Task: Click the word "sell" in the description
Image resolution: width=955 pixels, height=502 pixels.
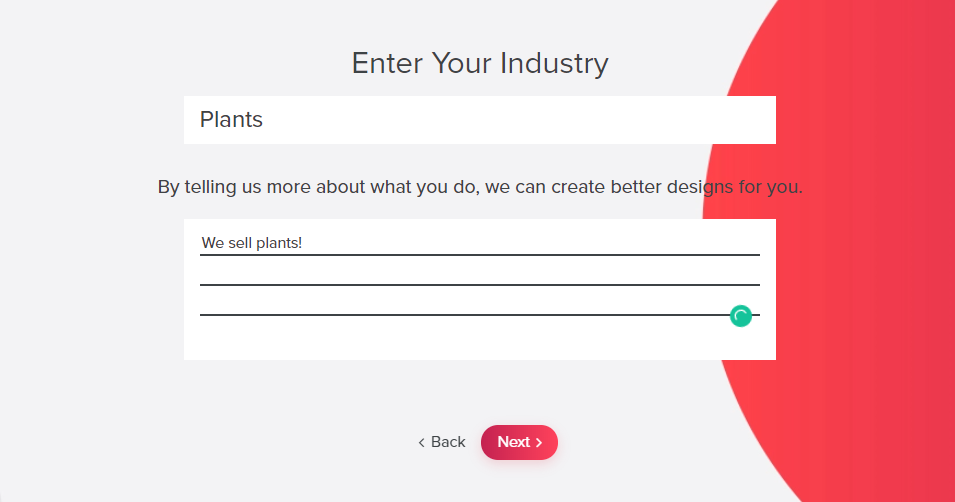Action: click(241, 243)
